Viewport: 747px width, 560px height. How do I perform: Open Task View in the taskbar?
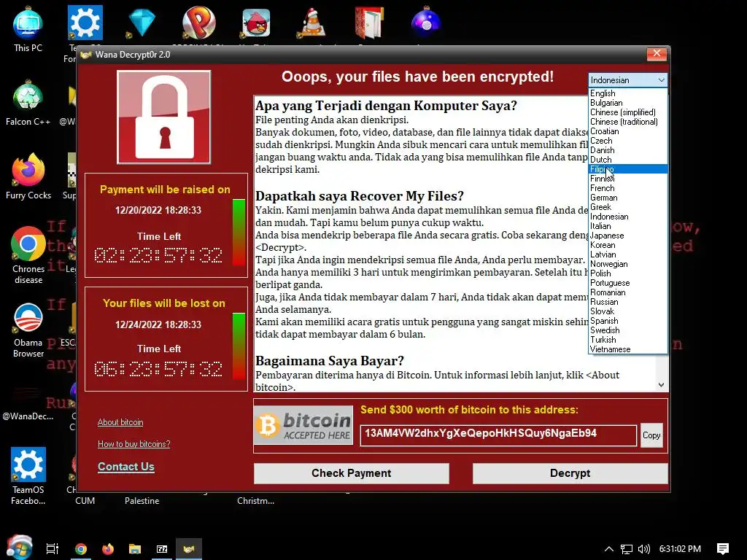click(53, 548)
